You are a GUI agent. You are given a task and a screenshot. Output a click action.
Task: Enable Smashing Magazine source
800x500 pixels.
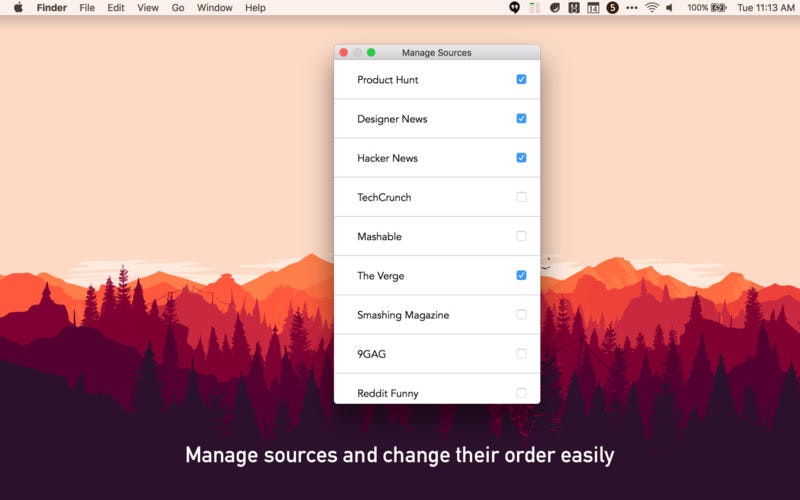[521, 314]
